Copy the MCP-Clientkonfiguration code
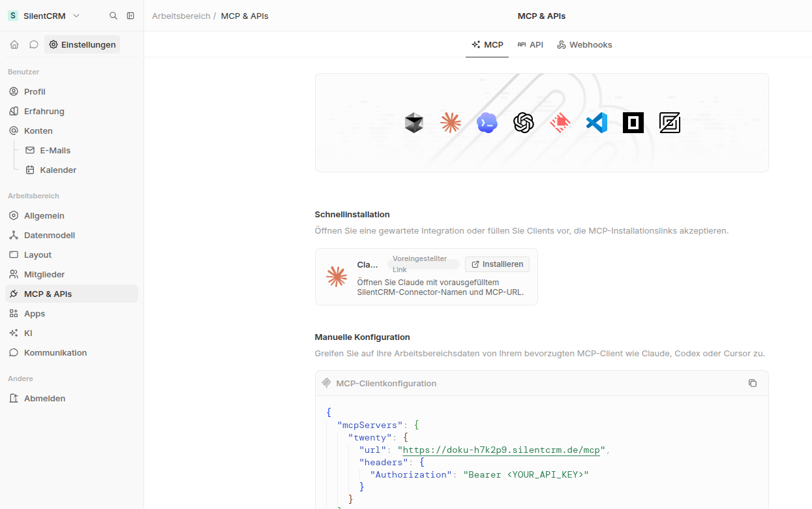Screen dimensions: 812x509 pyautogui.click(x=753, y=383)
